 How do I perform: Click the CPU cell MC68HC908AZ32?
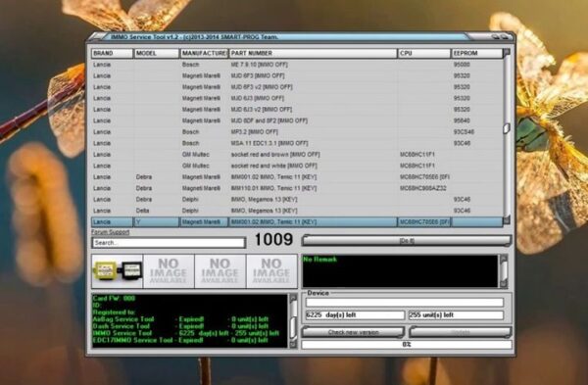click(423, 188)
